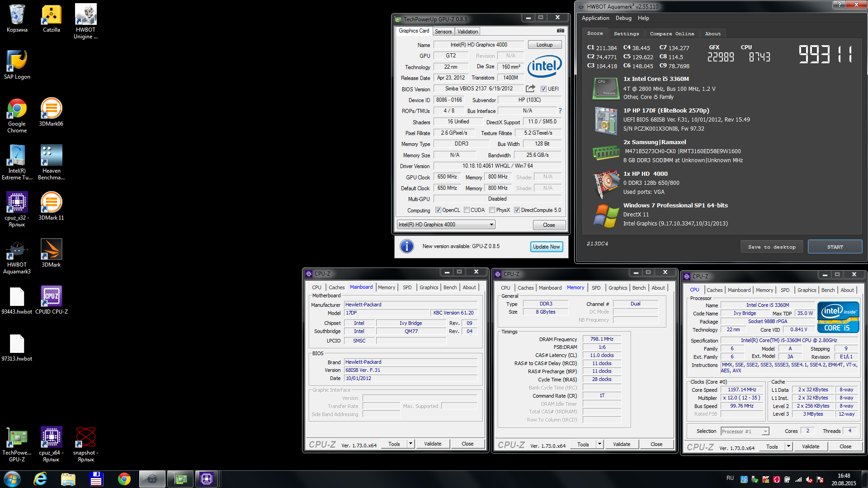Click the Close button in GPU-Z

pyautogui.click(x=548, y=225)
